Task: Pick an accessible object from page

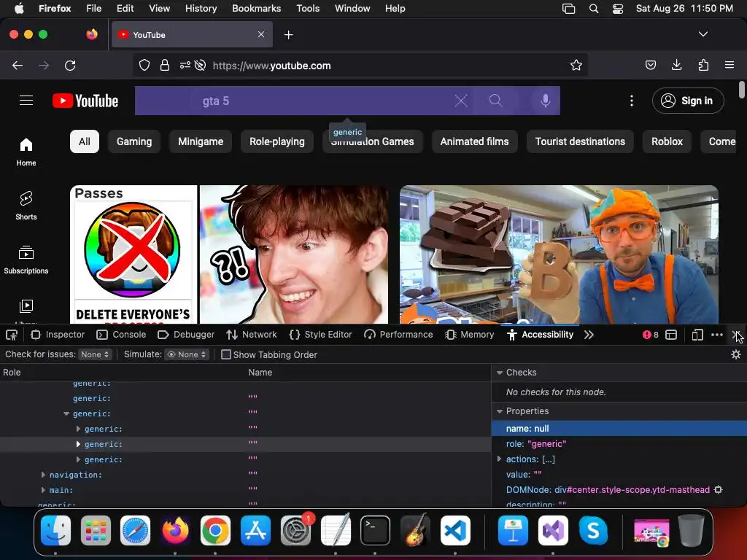Action: [12, 335]
